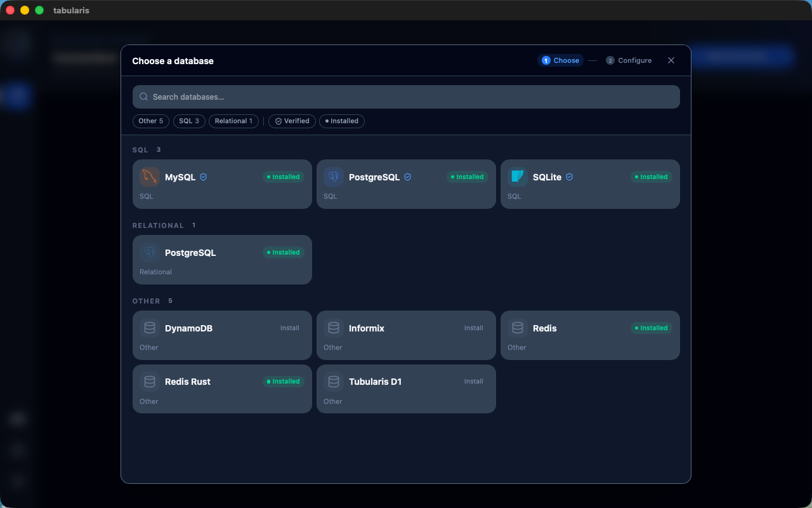Viewport: 812px width, 508px height.
Task: Toggle the Installed filter chip
Action: point(342,121)
